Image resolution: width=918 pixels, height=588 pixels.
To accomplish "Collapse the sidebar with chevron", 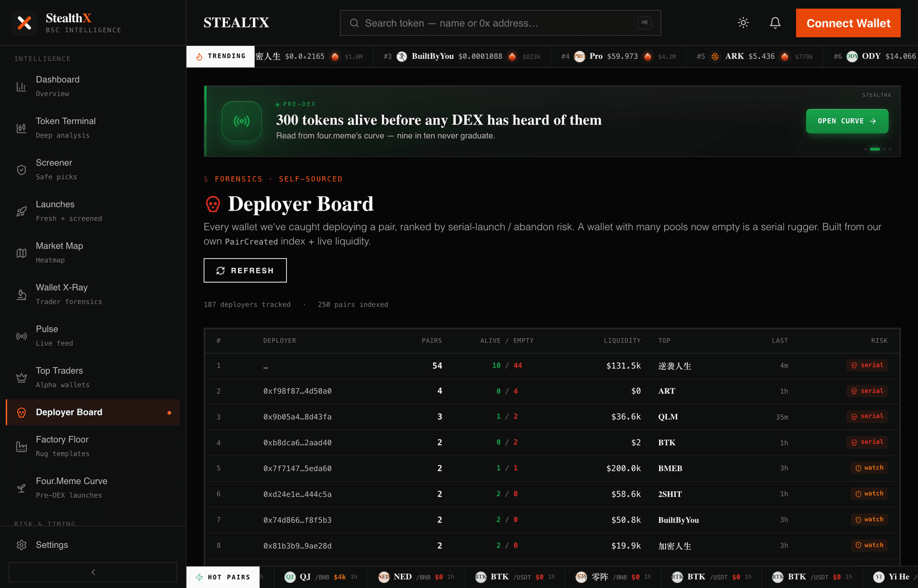I will click(x=93, y=572).
